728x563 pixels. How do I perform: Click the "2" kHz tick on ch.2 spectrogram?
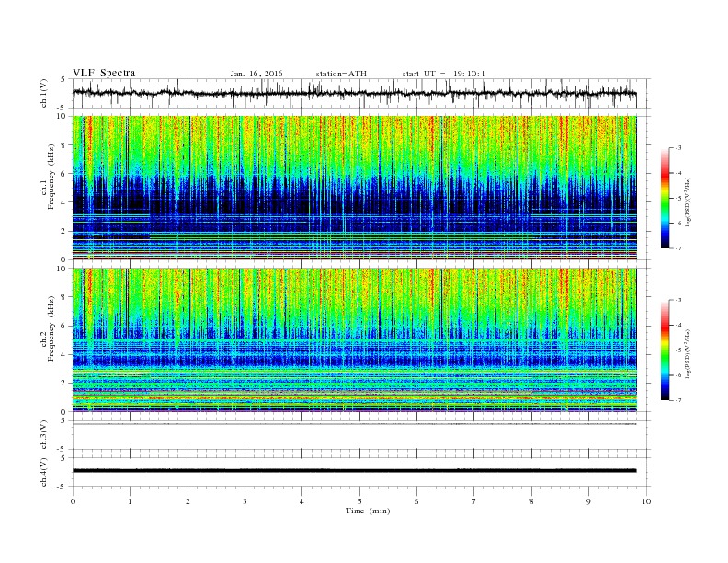coord(63,384)
